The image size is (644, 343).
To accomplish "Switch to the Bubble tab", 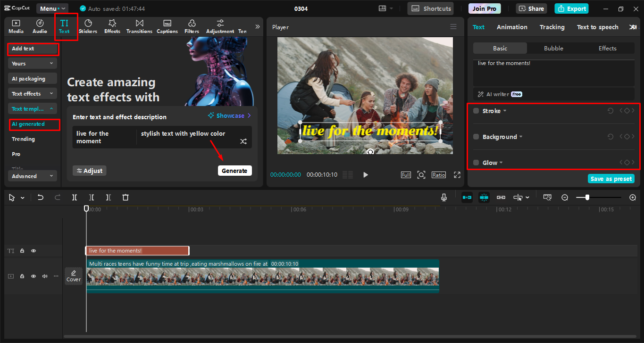I will pyautogui.click(x=553, y=48).
